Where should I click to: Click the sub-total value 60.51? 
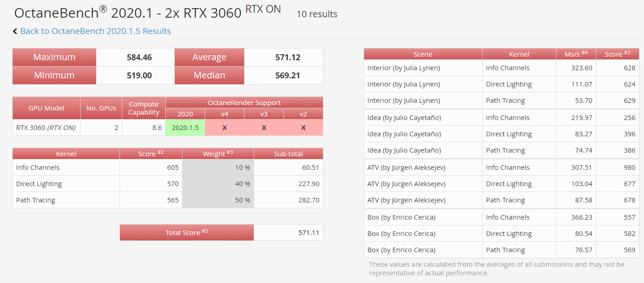tap(311, 168)
